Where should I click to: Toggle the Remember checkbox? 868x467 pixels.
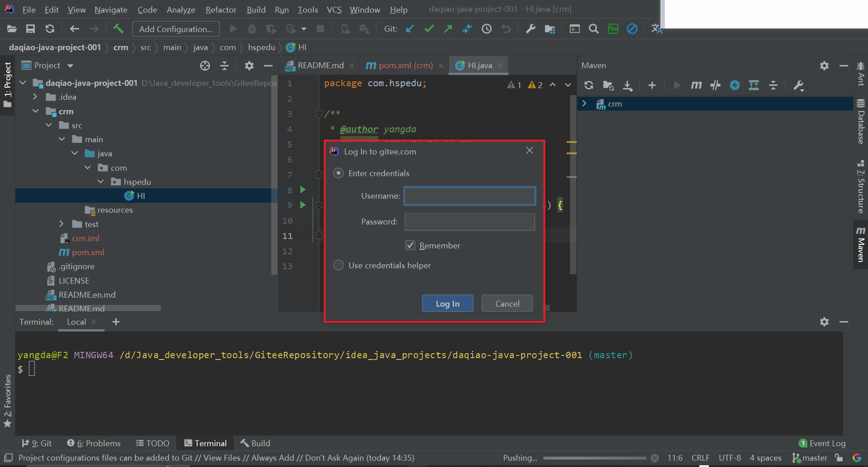[410, 245]
